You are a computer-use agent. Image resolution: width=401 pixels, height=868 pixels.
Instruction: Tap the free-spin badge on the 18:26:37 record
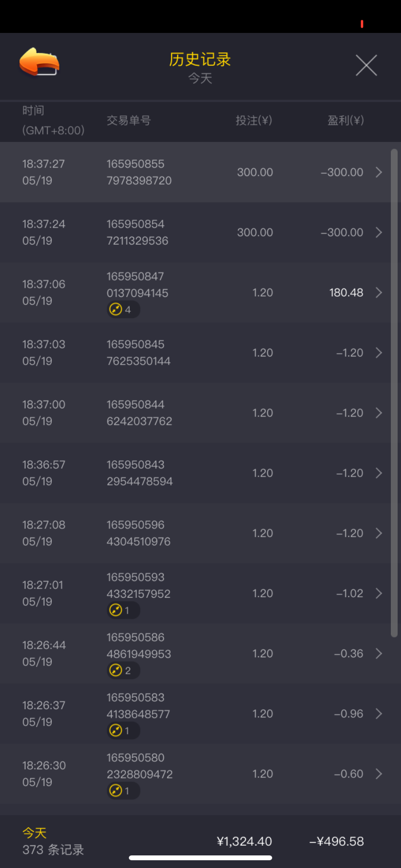click(123, 730)
